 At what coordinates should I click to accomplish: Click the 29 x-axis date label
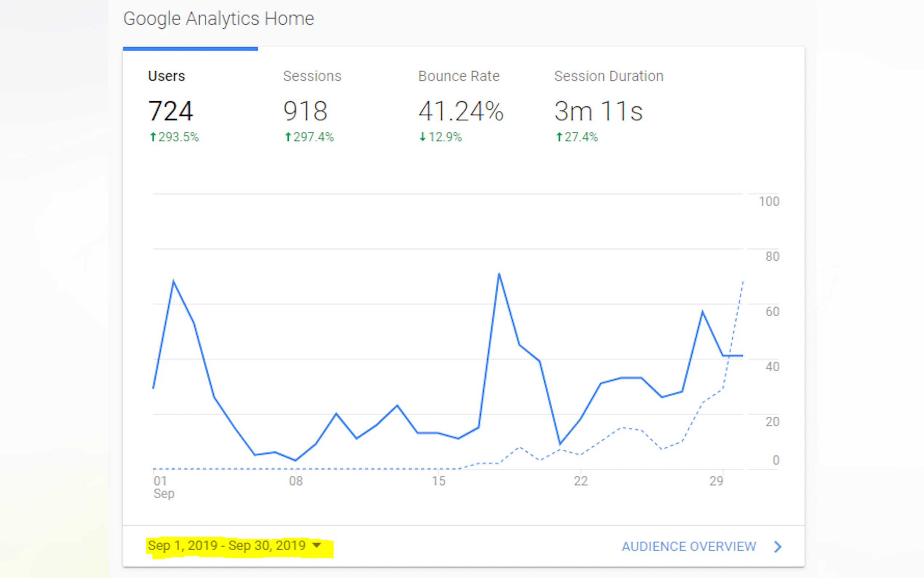tap(716, 481)
